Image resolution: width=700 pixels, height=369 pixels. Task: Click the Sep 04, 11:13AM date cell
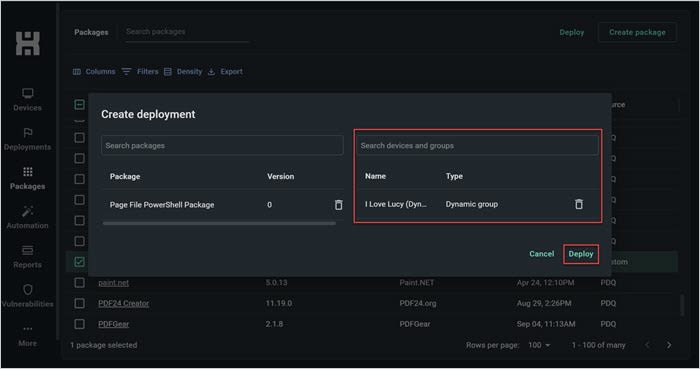(546, 324)
